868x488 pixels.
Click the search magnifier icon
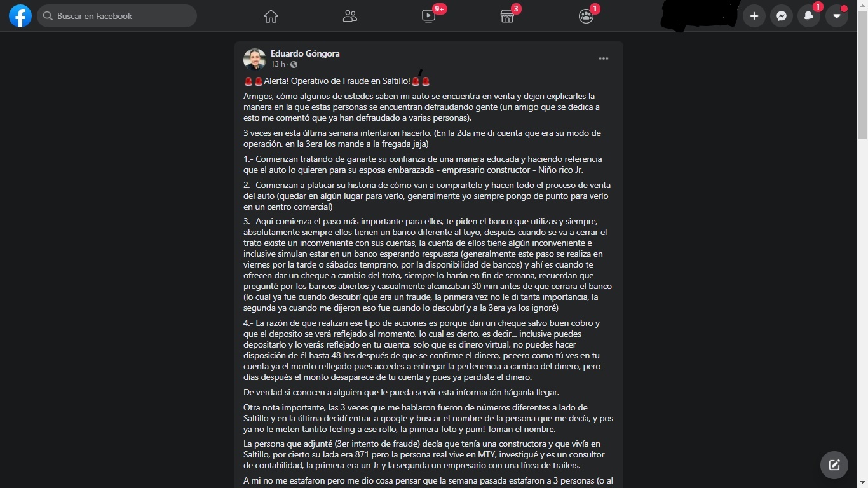[48, 16]
